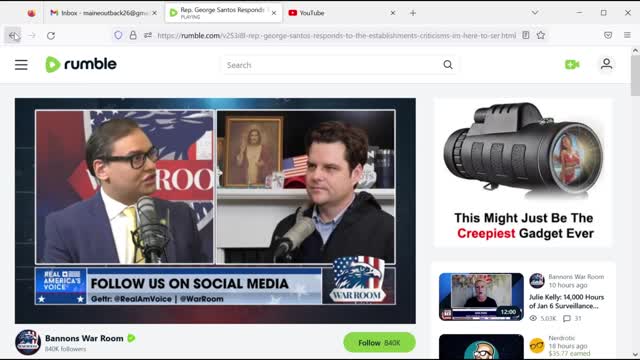The image size is (640, 360).
Task: Open a new browser tab
Action: pyautogui.click(x=413, y=13)
